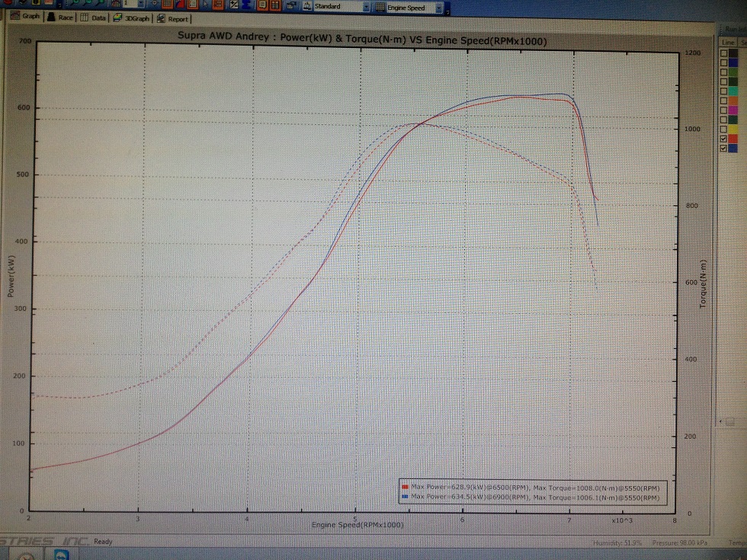Uncheck the bottom blue run line checkbox
747x560 pixels.
pos(723,149)
